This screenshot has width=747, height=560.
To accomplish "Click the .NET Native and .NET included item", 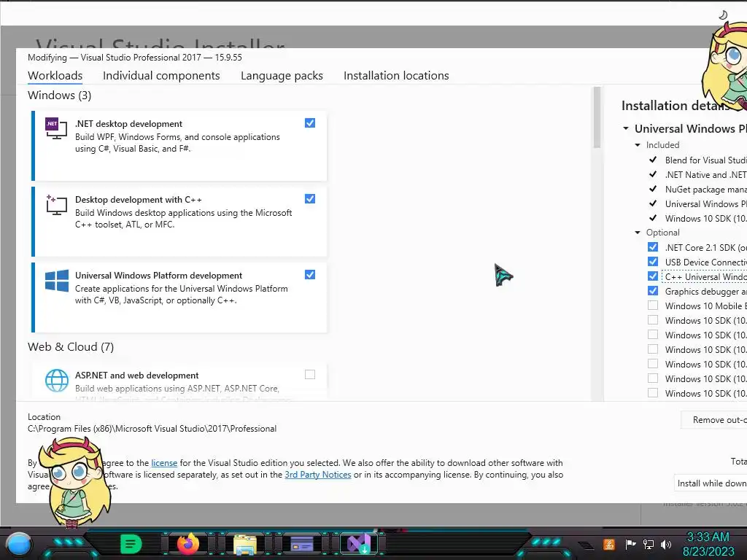I will click(705, 175).
